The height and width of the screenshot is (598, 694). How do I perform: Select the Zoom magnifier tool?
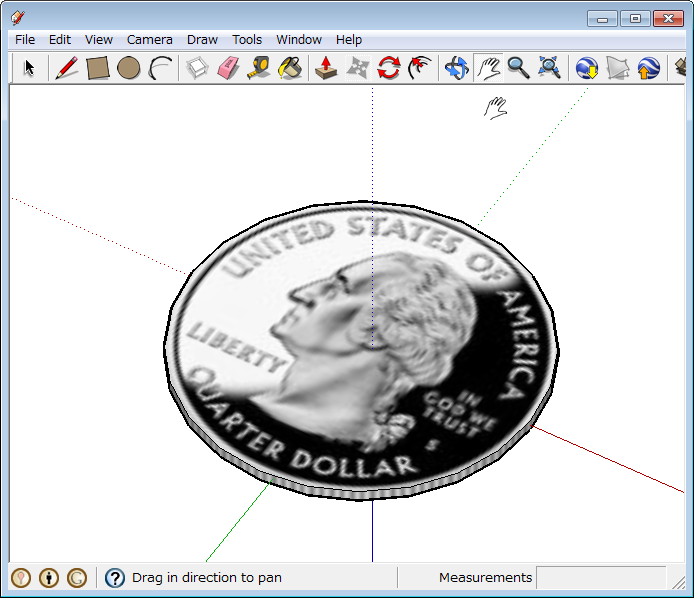[x=518, y=68]
